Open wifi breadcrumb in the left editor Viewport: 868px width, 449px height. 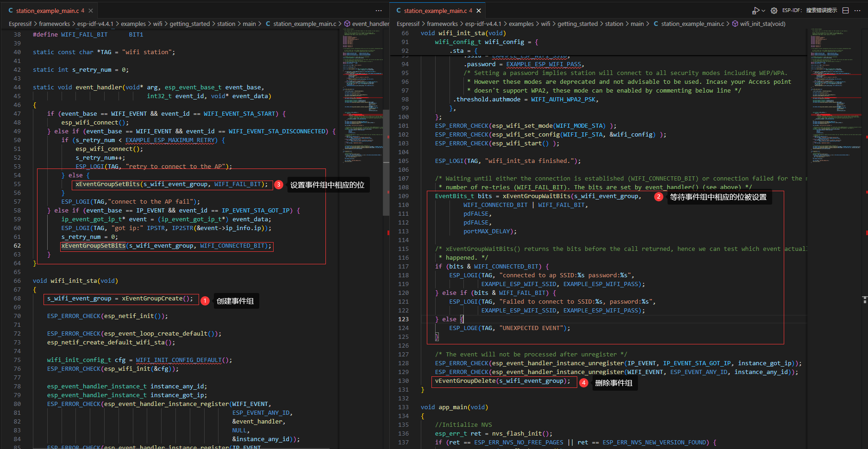pyautogui.click(x=158, y=24)
